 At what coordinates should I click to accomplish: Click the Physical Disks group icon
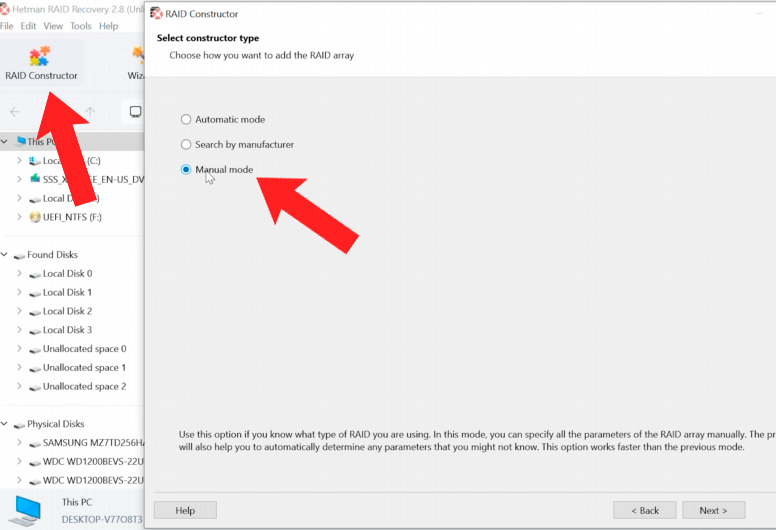[x=19, y=425]
